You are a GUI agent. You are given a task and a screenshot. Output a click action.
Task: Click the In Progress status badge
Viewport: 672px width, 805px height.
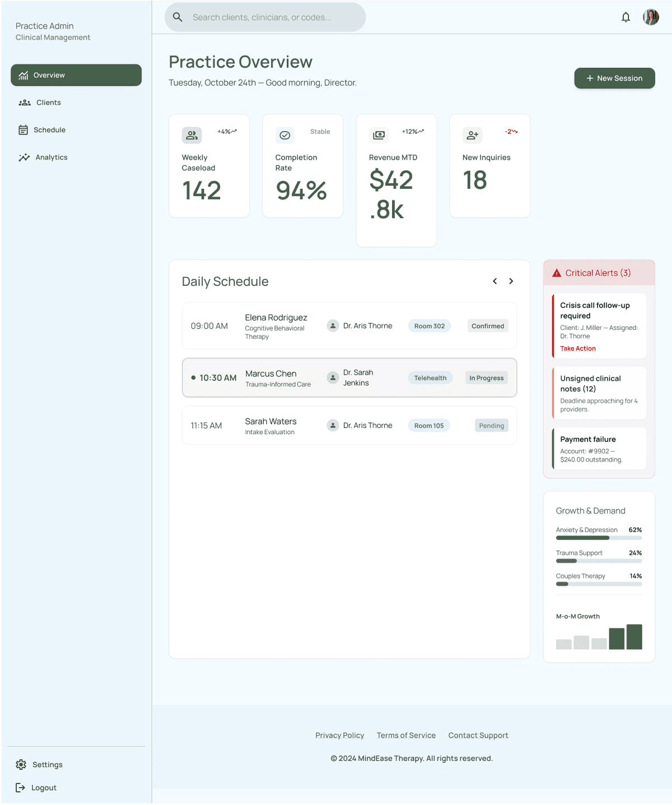pos(487,378)
